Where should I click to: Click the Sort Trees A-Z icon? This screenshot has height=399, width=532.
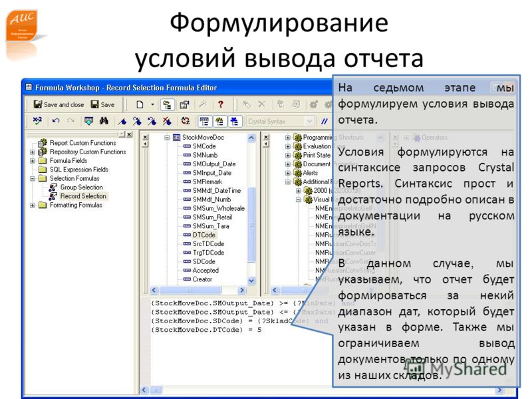(x=186, y=121)
